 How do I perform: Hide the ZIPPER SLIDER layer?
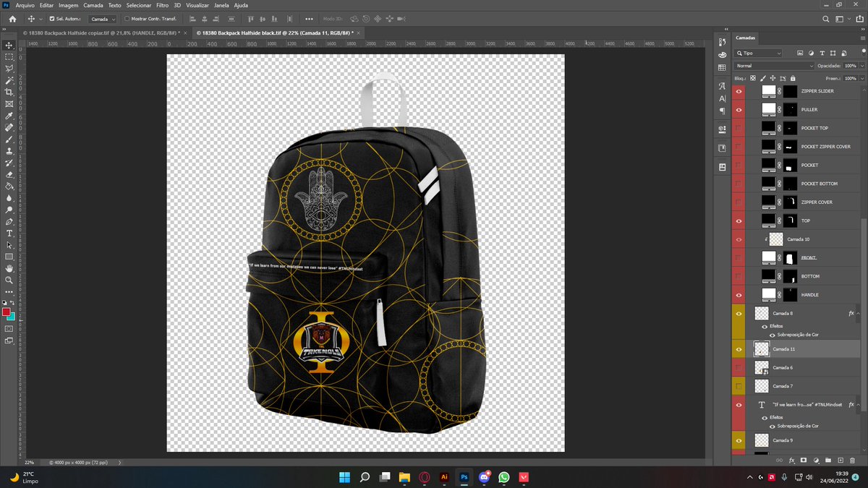point(739,92)
